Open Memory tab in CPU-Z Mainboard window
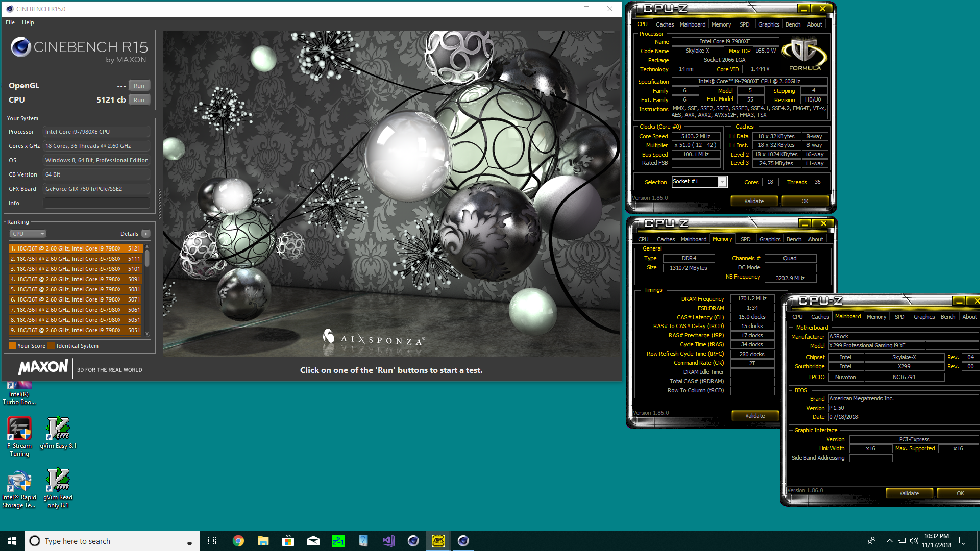980x551 pixels. 876,317
